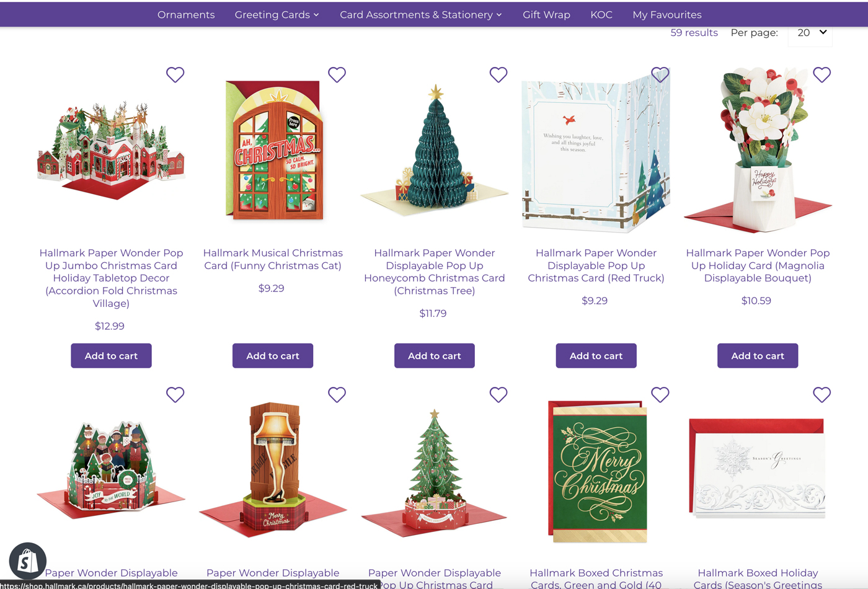Open the Shopify chat bag icon
This screenshot has height=589, width=868.
(27, 561)
